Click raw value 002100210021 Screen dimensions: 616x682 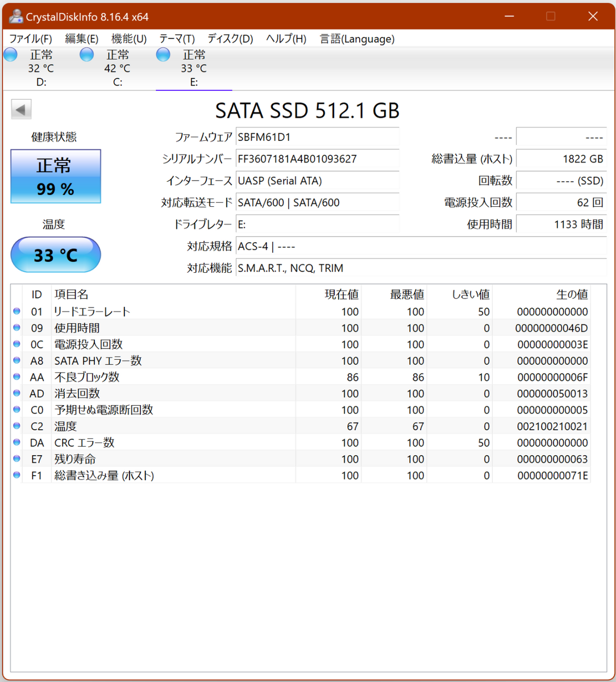552,426
